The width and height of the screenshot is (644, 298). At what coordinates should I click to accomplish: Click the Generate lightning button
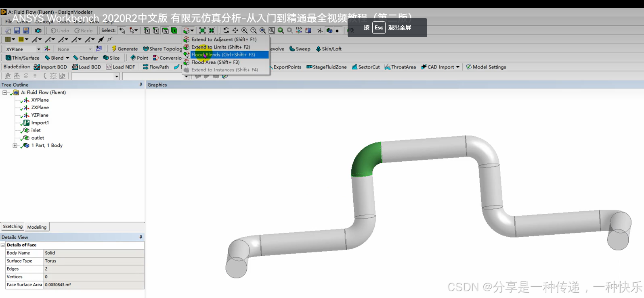pyautogui.click(x=125, y=49)
